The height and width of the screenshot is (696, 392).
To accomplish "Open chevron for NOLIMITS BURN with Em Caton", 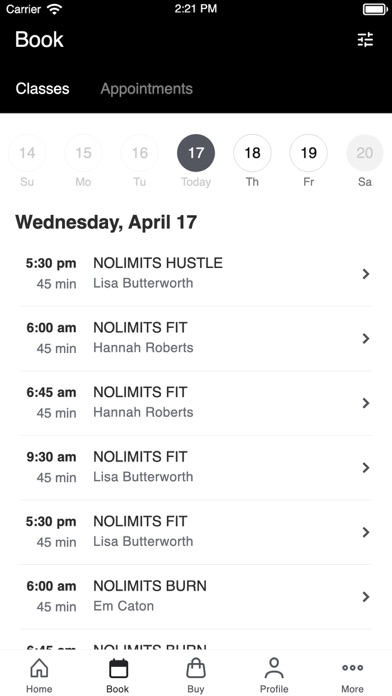I will pyautogui.click(x=366, y=597).
